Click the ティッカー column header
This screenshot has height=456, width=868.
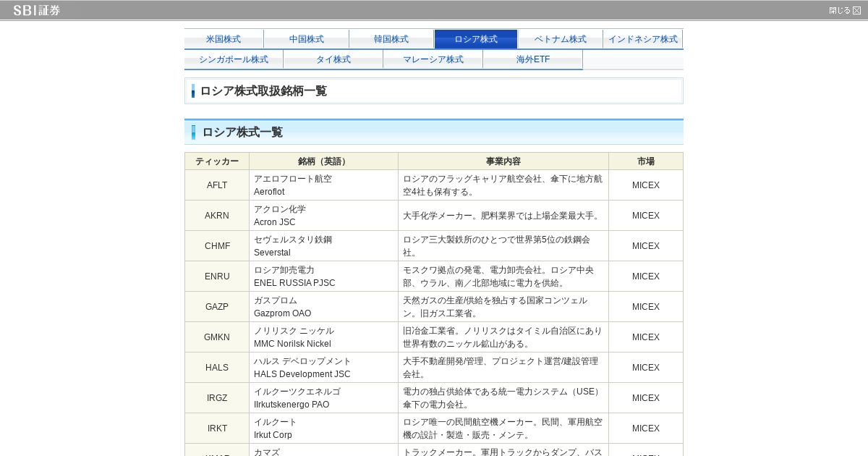coord(217,161)
